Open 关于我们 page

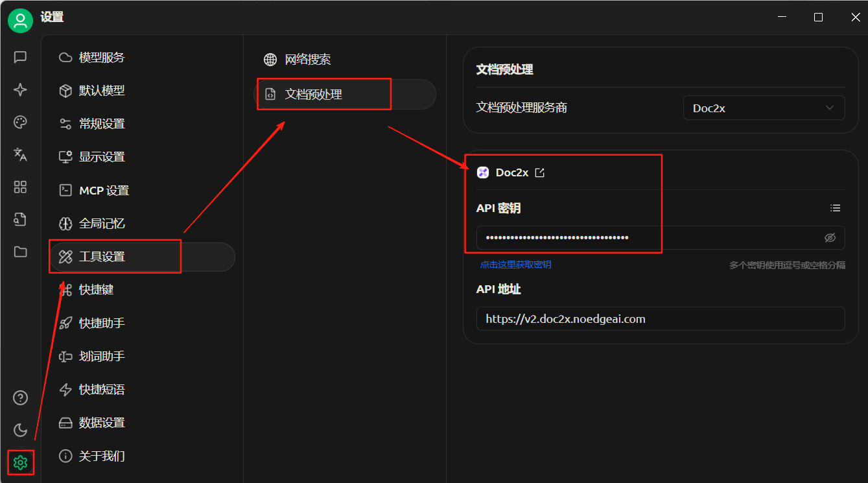[142, 456]
